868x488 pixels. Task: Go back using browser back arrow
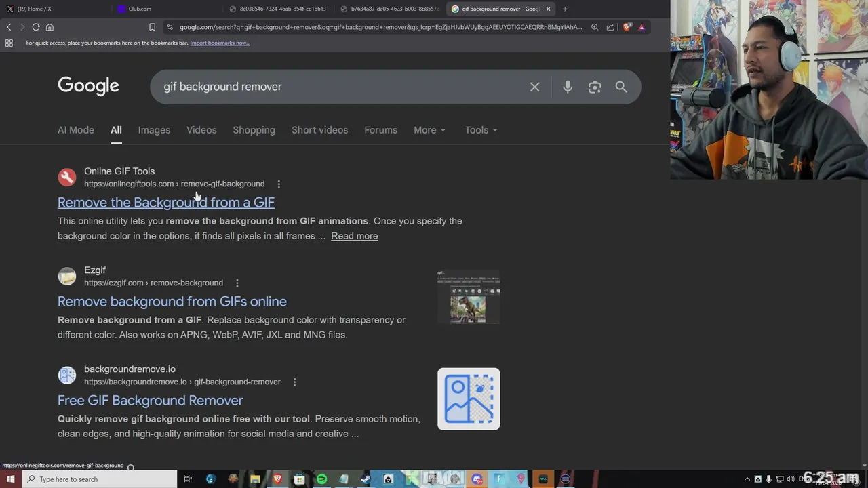click(x=9, y=27)
